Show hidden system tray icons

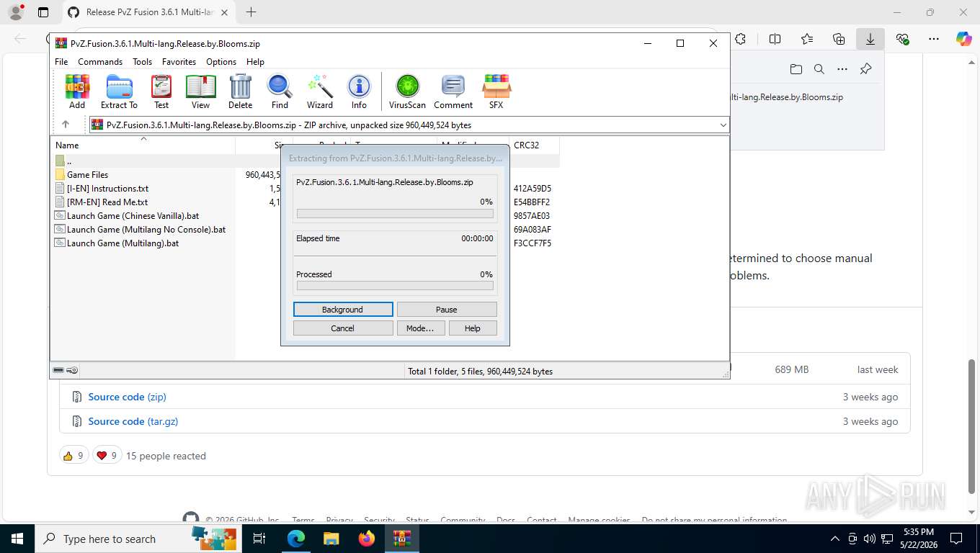(834, 539)
